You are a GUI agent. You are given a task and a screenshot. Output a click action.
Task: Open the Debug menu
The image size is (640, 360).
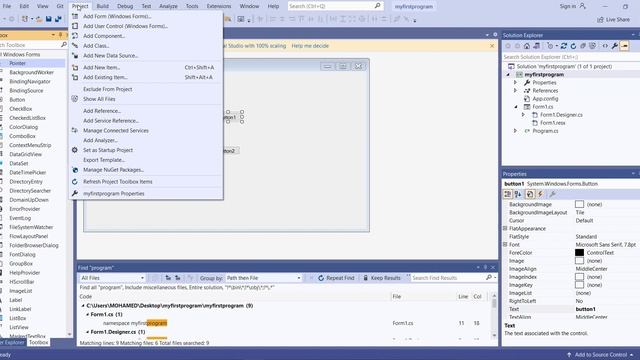pos(125,6)
